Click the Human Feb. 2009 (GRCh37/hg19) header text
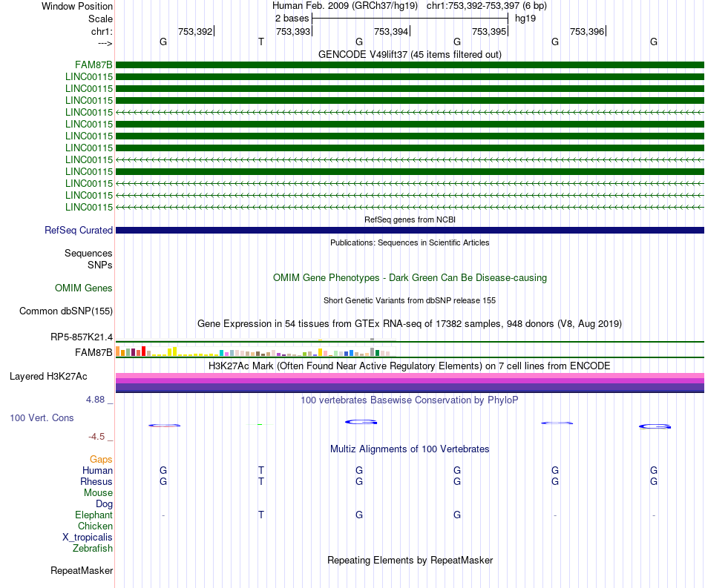This screenshot has width=705, height=588. click(345, 6)
